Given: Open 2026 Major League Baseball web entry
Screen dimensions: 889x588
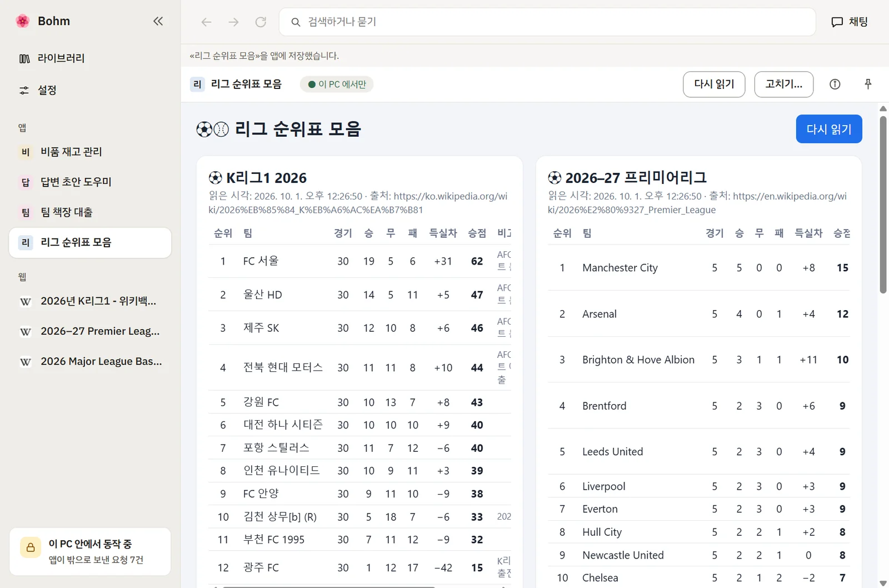Looking at the screenshot, I should click(90, 361).
